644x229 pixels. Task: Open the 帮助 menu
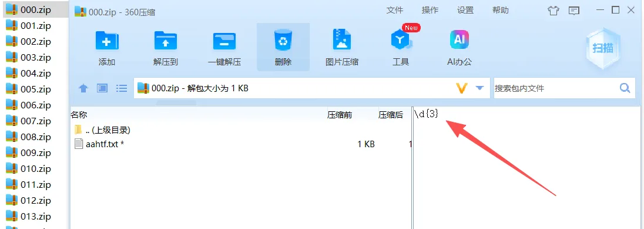[500, 11]
